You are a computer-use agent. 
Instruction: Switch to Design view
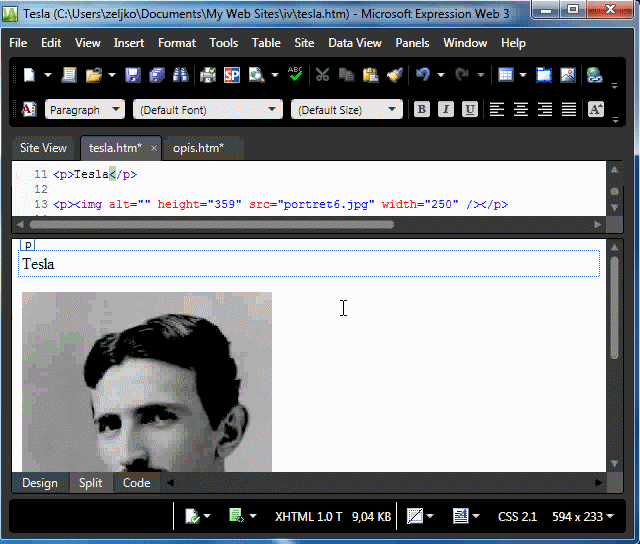click(40, 483)
